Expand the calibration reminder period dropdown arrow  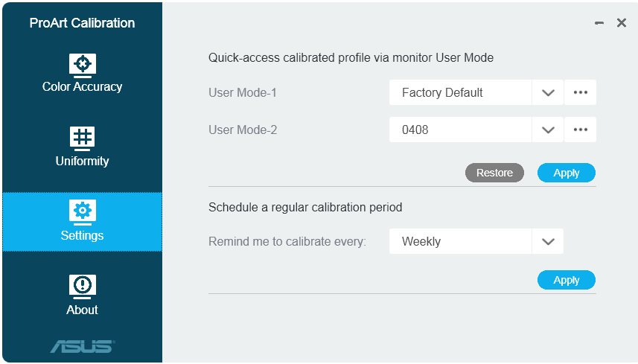(x=548, y=242)
